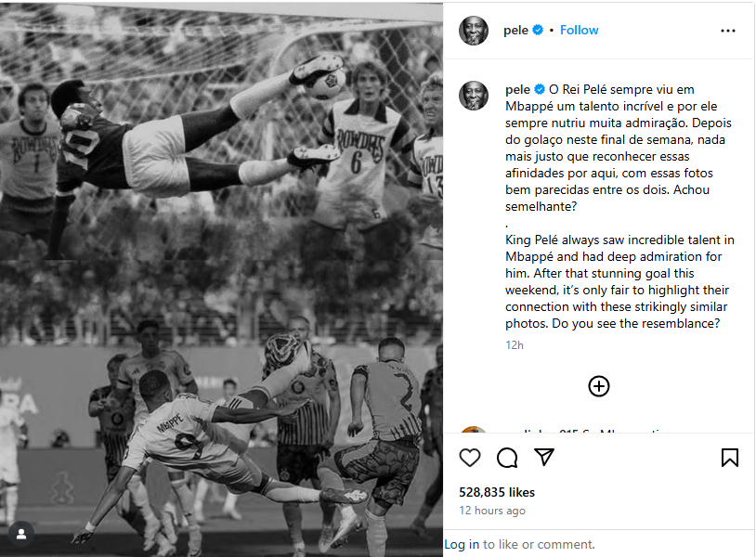
Task: Click verified badge next to caption username
Action: coord(539,89)
